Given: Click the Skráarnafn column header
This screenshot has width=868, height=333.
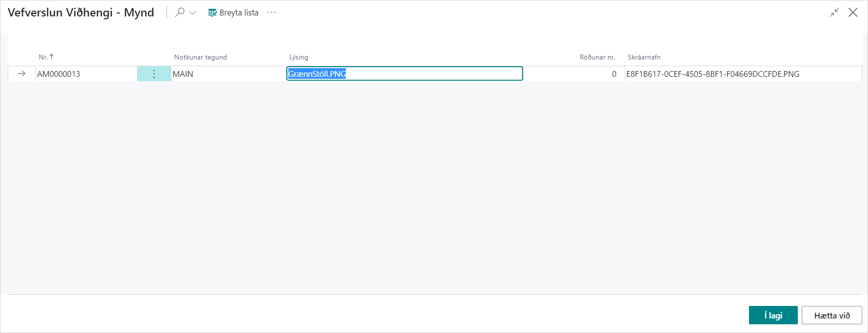Looking at the screenshot, I should click(644, 57).
